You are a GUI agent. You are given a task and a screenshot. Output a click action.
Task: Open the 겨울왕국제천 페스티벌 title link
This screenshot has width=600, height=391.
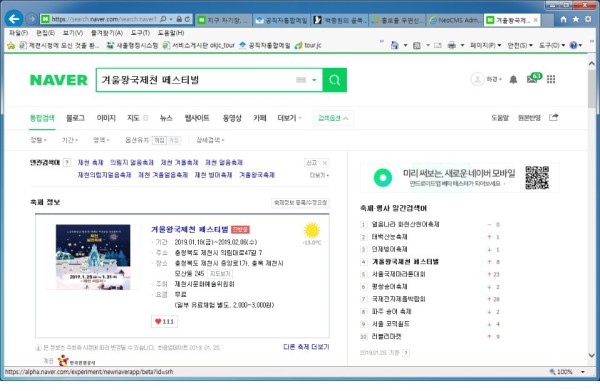(x=189, y=229)
